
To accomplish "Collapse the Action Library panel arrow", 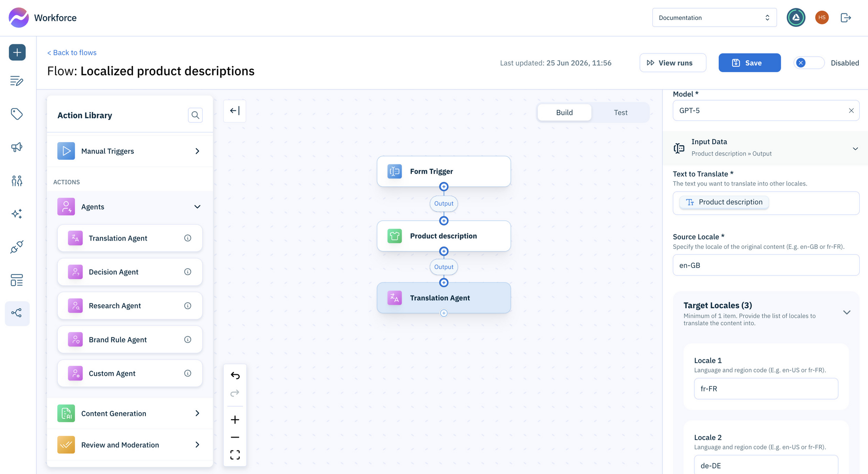I will coord(235,111).
